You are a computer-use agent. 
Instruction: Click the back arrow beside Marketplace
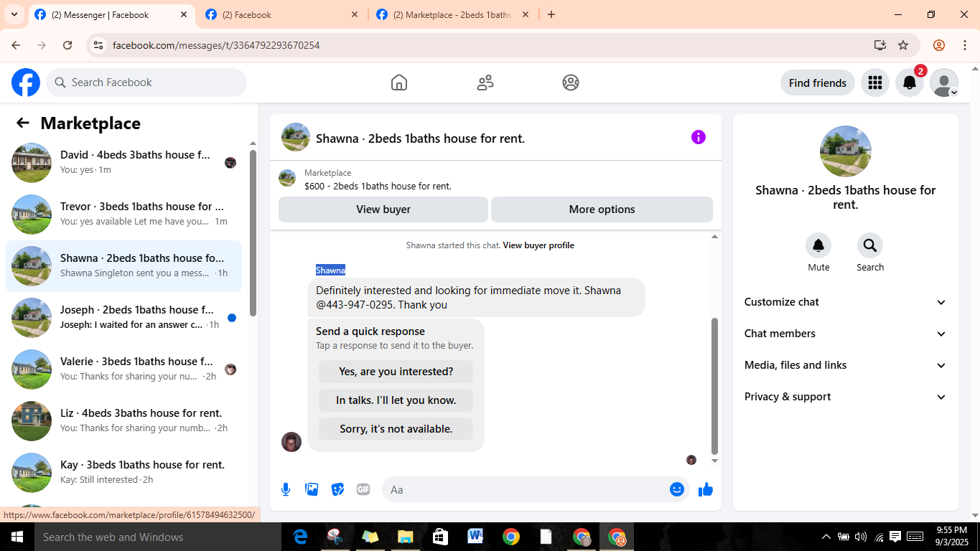click(23, 123)
